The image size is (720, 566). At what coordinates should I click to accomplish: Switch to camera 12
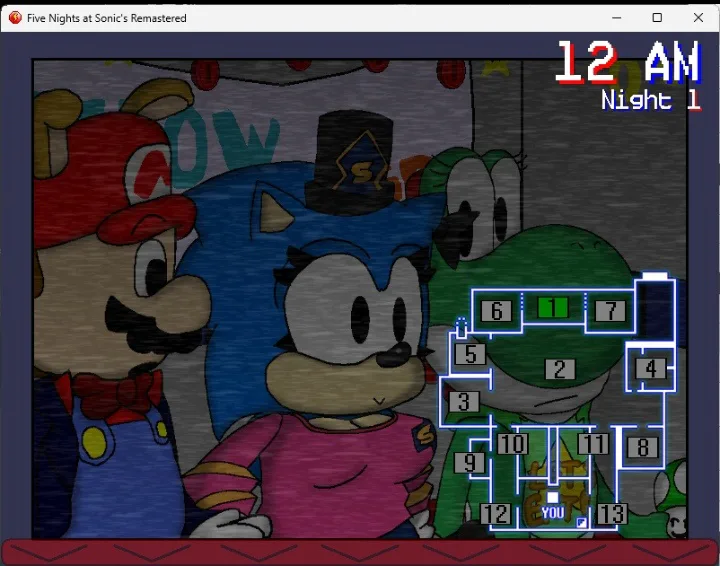pos(495,514)
